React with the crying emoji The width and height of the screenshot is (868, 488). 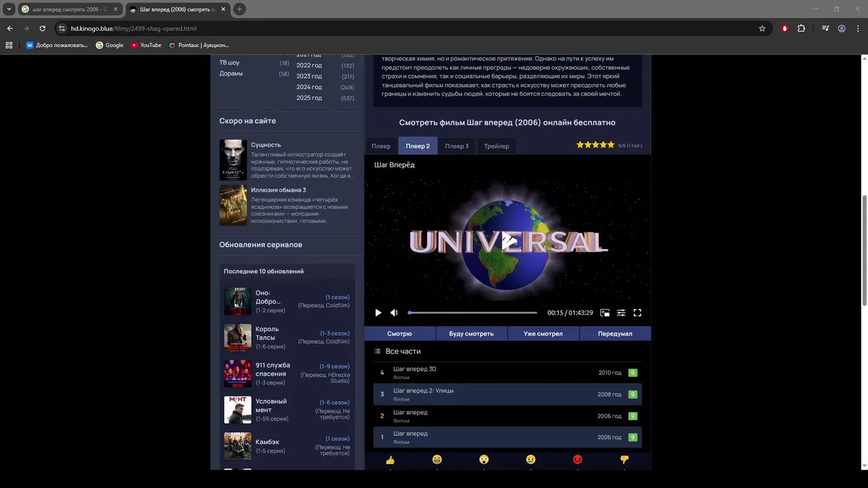click(x=530, y=460)
